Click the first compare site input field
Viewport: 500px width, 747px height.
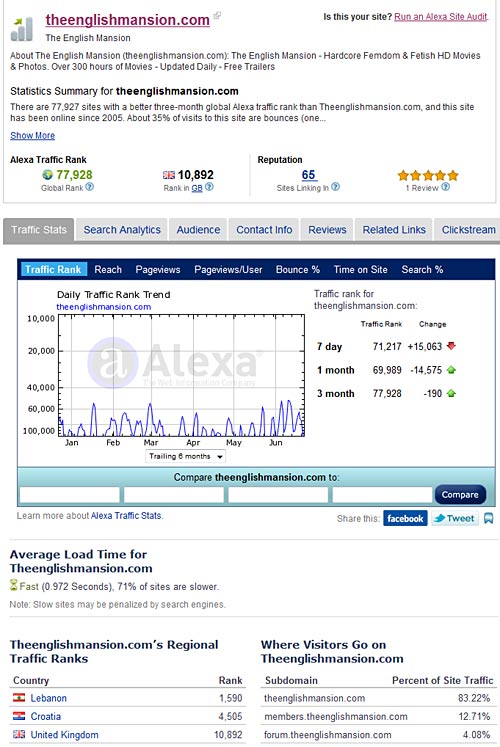pyautogui.click(x=70, y=495)
